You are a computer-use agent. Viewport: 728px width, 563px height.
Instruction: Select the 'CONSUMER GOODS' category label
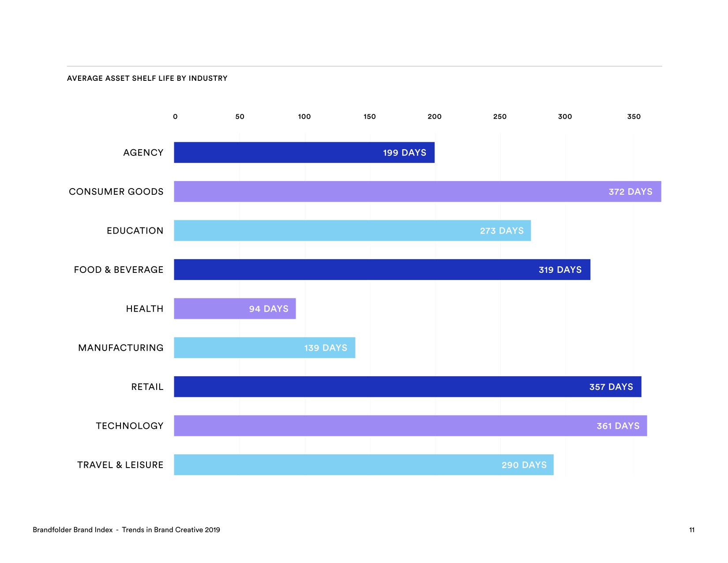116,192
